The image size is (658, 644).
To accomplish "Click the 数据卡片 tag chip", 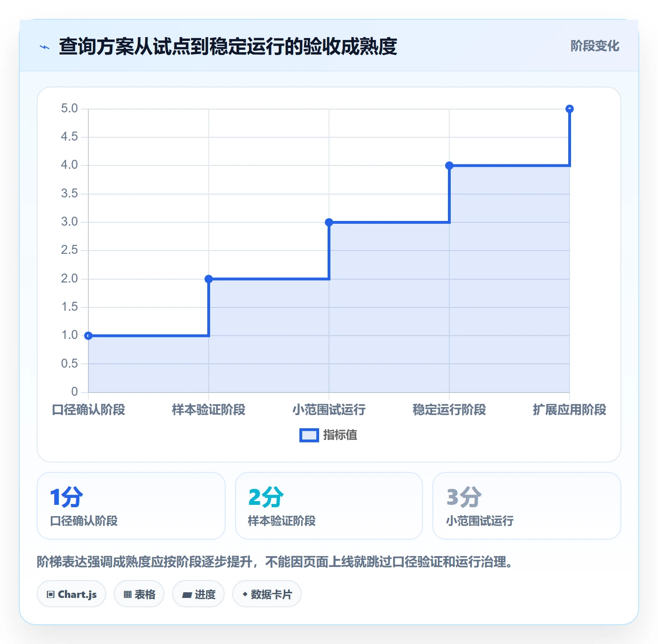I will tap(267, 594).
